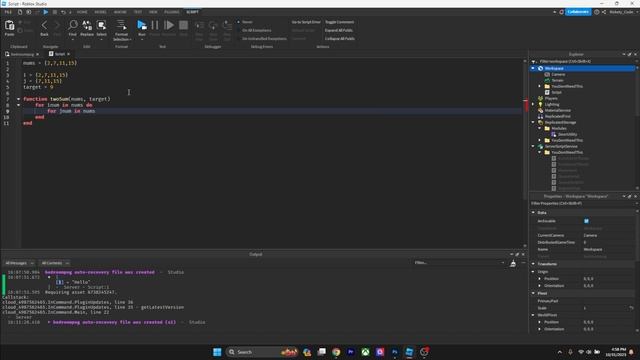This screenshot has width=640, height=360.
Task: Click the taskbar Search box
Action: pos(261,352)
